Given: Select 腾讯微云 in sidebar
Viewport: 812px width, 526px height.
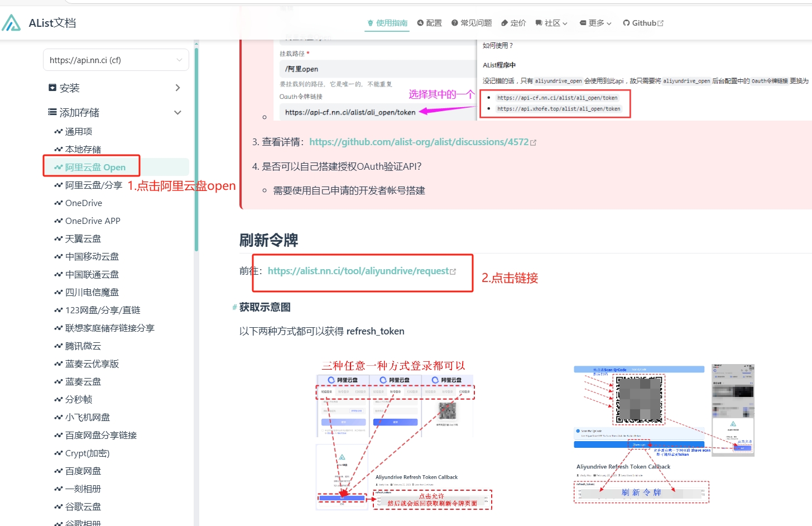Looking at the screenshot, I should tap(83, 346).
